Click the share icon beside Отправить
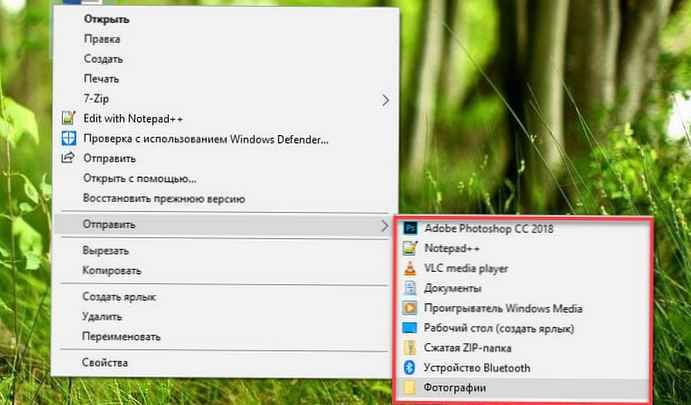Screen dimensions: 691x405 point(67,158)
